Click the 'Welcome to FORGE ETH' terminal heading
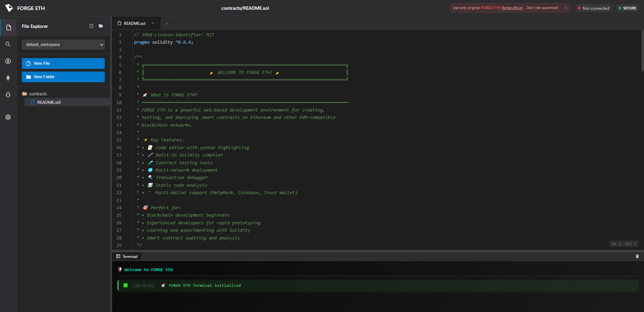This screenshot has height=312, width=644. coord(148,270)
